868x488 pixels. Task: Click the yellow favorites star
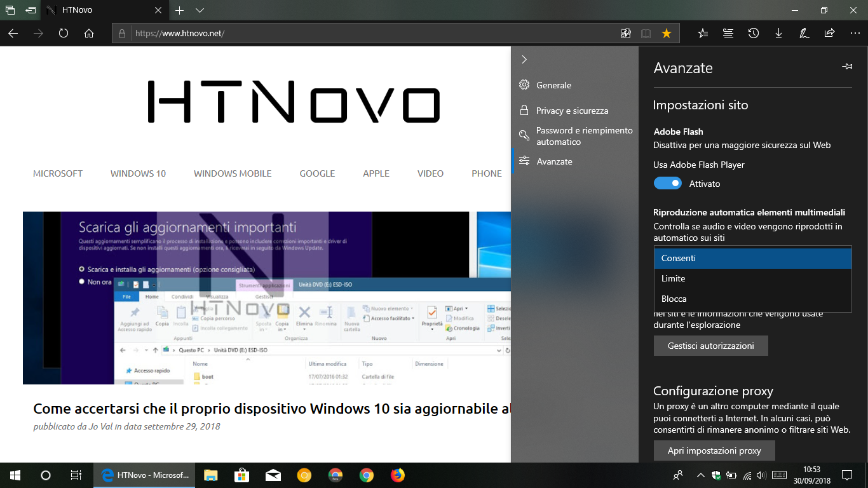[x=667, y=33]
